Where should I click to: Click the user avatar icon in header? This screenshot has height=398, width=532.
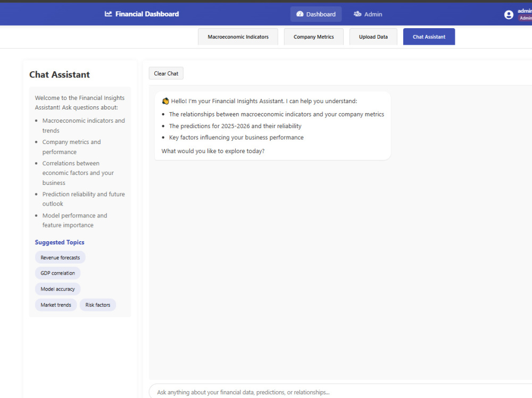[509, 14]
